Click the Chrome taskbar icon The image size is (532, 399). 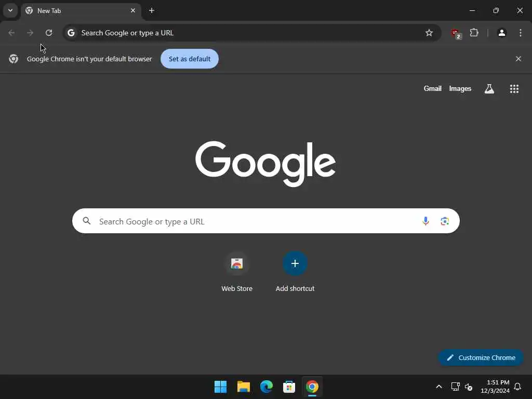click(312, 387)
